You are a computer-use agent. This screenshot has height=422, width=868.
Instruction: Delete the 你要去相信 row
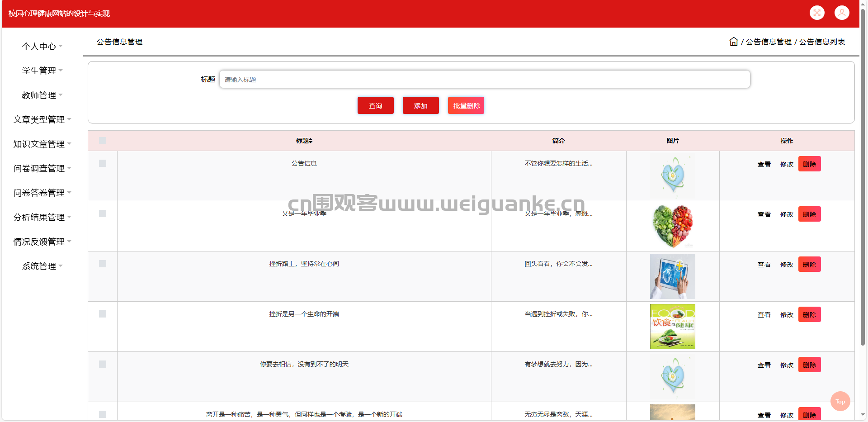[x=809, y=365]
